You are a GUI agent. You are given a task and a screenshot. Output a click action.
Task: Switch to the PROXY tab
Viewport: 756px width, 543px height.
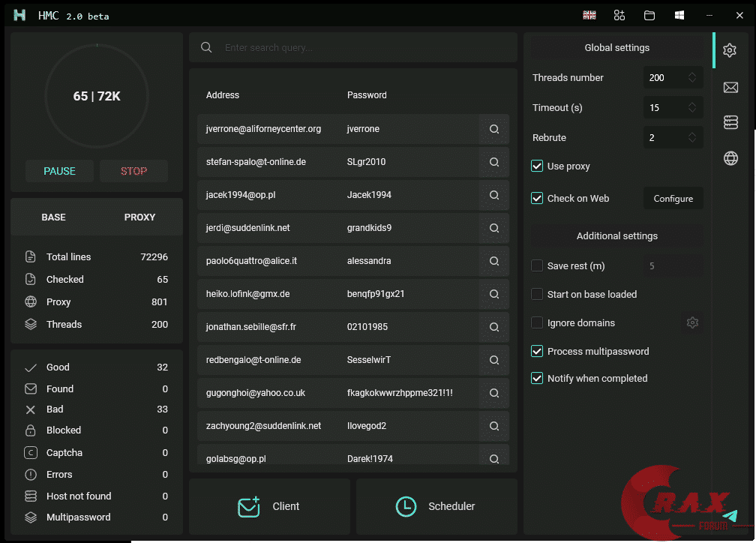[139, 217]
